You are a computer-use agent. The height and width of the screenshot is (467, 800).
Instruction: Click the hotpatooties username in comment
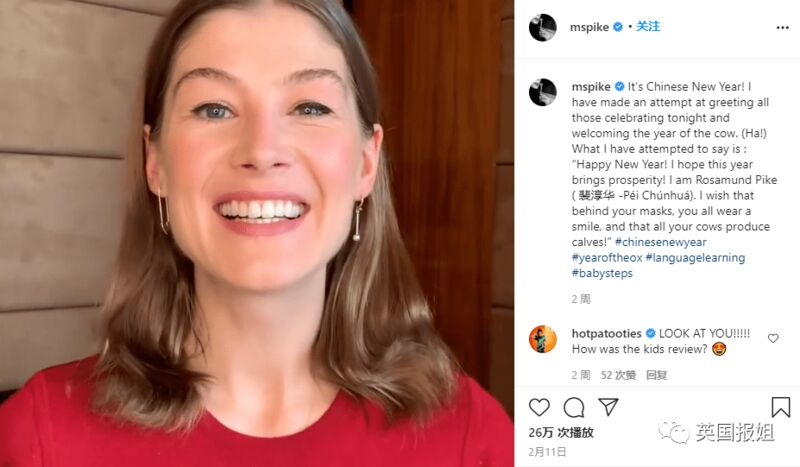pos(607,333)
